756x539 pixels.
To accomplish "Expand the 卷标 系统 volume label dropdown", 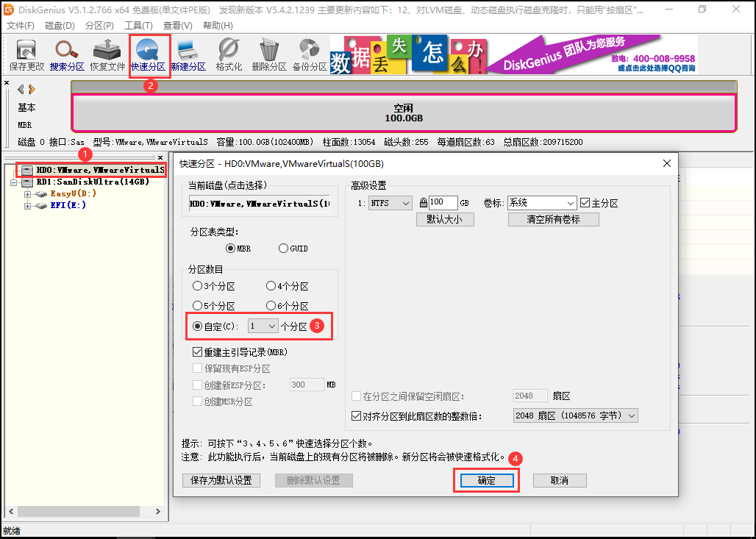I will 541,203.
